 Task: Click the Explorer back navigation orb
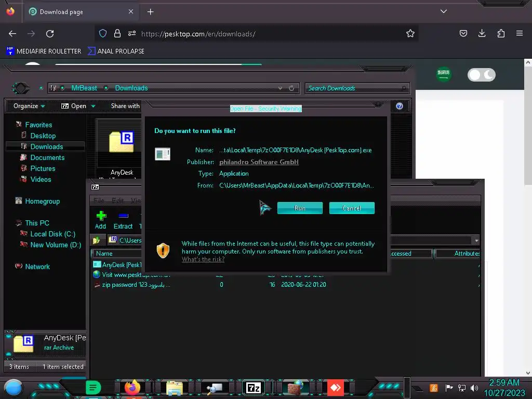20,88
